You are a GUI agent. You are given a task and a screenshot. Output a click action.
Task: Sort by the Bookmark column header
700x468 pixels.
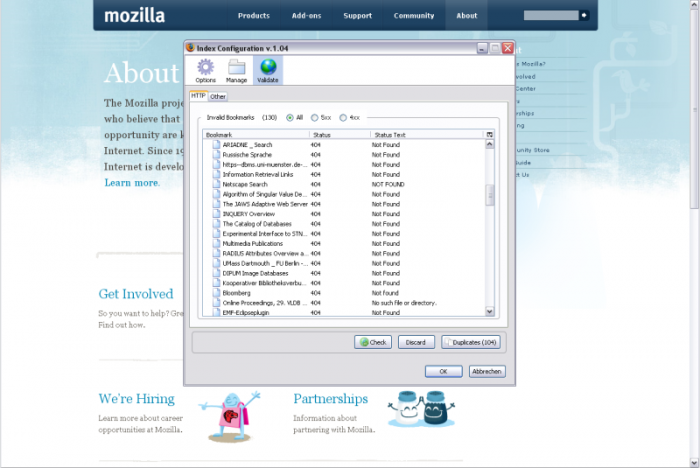[256, 134]
